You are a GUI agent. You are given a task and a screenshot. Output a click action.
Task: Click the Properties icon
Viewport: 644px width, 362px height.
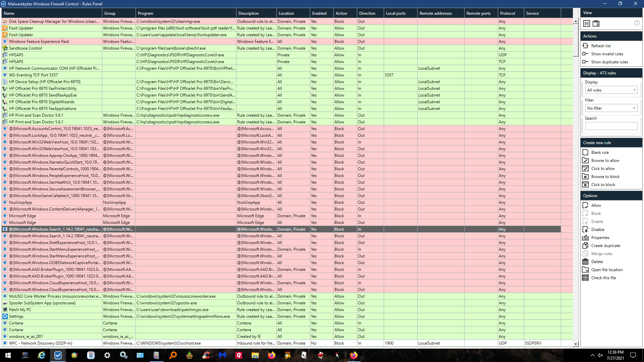[x=585, y=238]
